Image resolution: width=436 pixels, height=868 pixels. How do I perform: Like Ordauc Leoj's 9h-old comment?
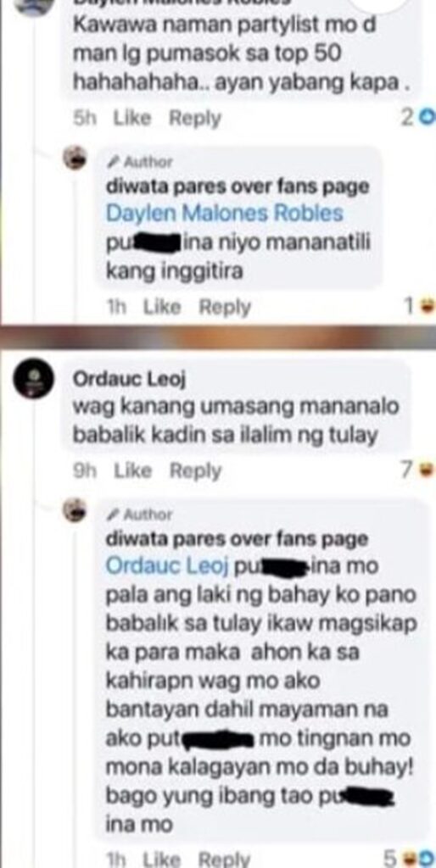132,470
